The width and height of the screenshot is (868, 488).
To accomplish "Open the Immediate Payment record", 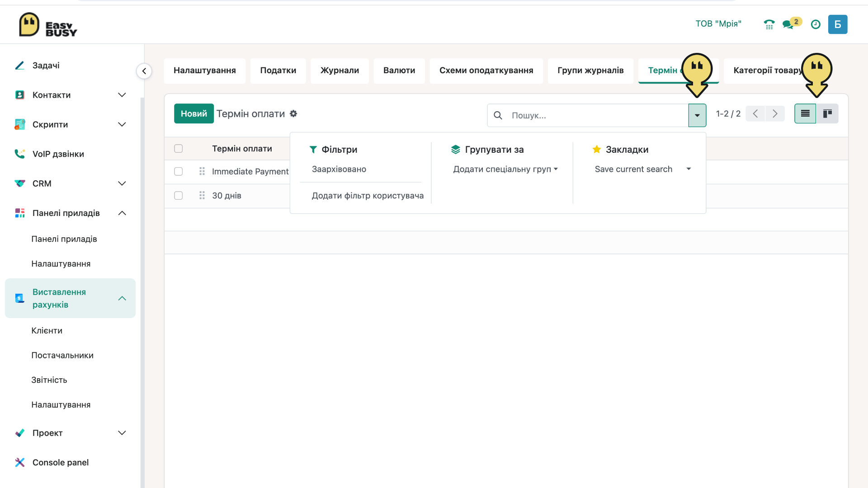I will 250,171.
